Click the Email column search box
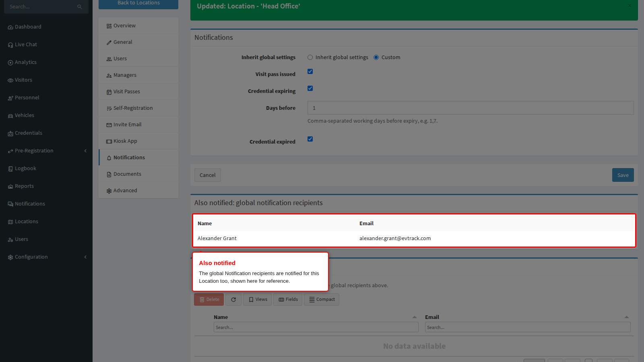 coord(528,327)
